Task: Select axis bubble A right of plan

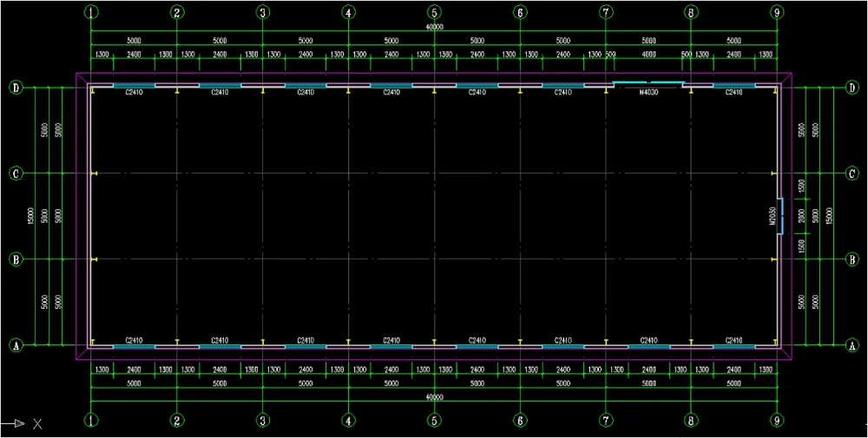Action: pos(852,346)
